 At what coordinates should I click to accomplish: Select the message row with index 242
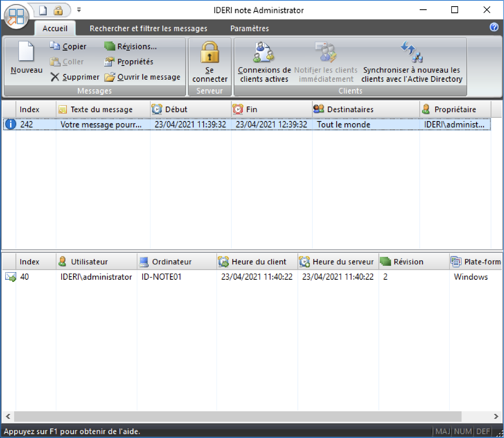click(x=247, y=124)
